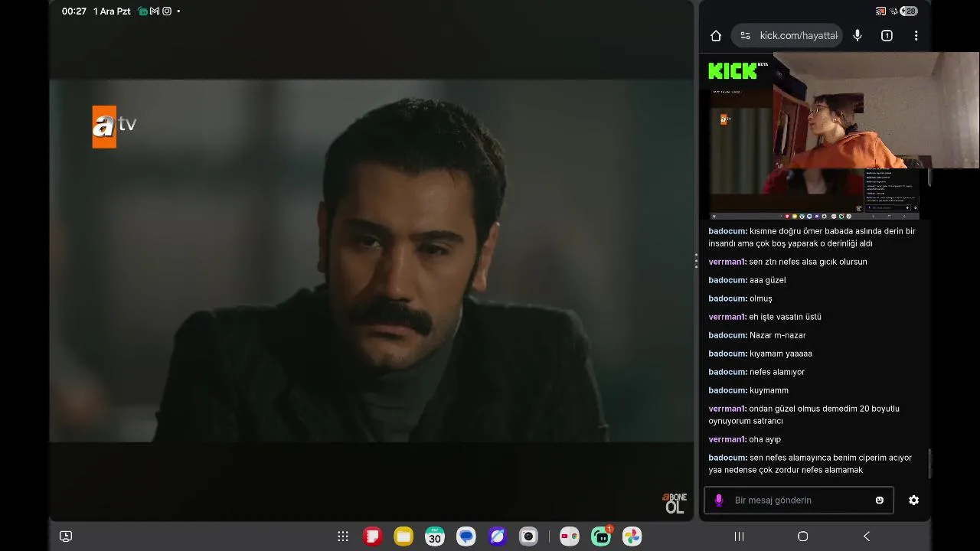The height and width of the screenshot is (551, 980).
Task: Open the Camera app in taskbar
Action: (x=528, y=536)
